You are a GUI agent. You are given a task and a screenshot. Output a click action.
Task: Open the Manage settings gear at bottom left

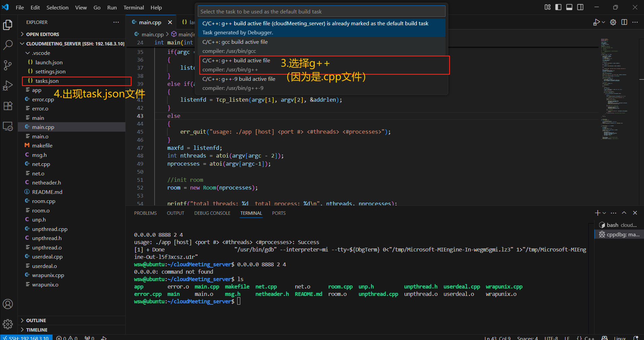[x=8, y=324]
